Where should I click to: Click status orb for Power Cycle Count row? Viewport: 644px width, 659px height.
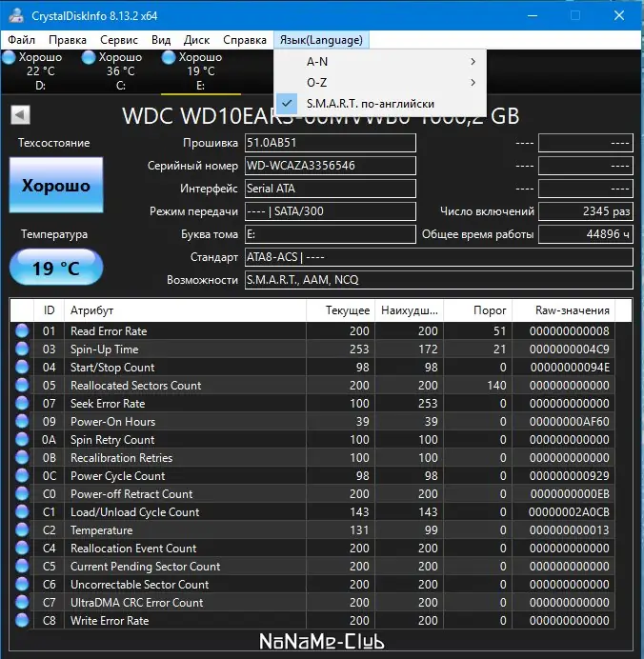click(x=22, y=476)
